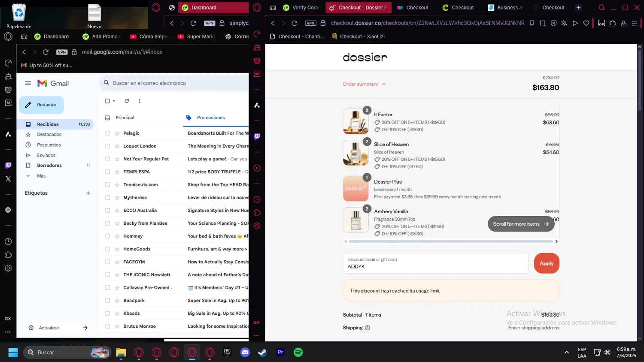
Task: Switch to Verify Code browser tab
Action: (301, 7)
